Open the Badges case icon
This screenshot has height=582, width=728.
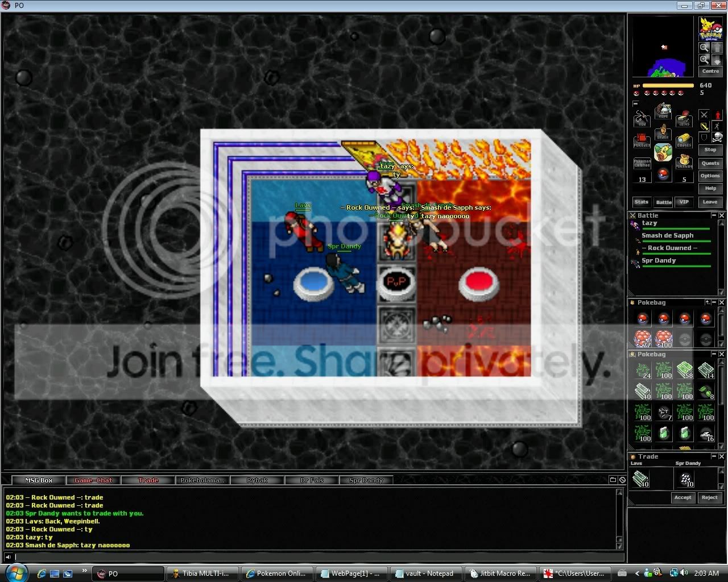pos(684,140)
